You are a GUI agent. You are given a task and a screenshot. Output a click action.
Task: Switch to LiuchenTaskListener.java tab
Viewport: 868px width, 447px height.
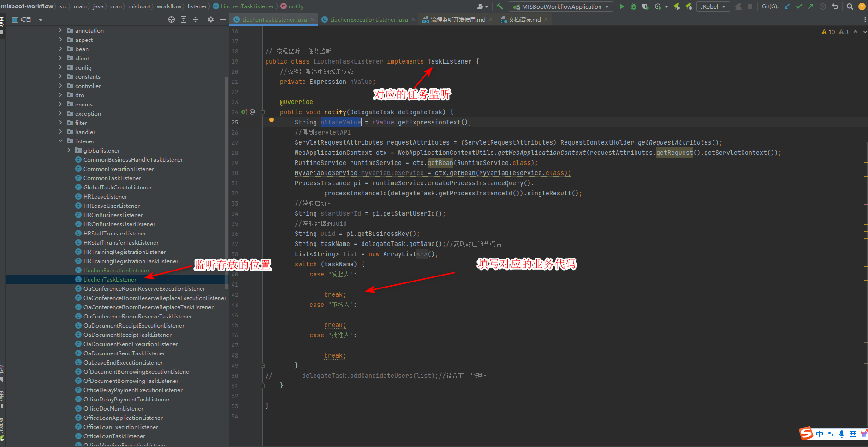(274, 19)
